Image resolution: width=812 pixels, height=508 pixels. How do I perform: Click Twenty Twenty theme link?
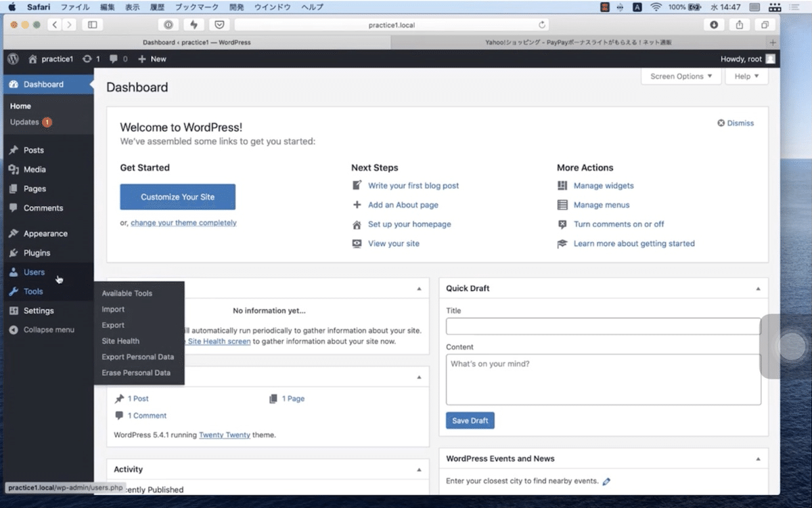225,435
